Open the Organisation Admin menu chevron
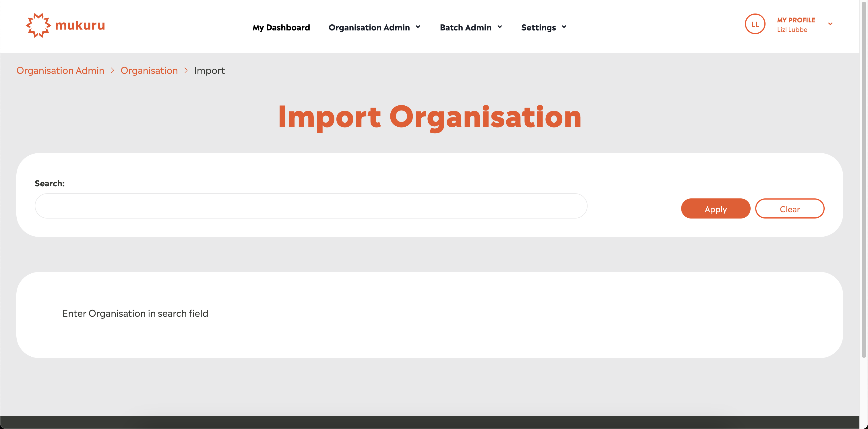 click(x=418, y=27)
